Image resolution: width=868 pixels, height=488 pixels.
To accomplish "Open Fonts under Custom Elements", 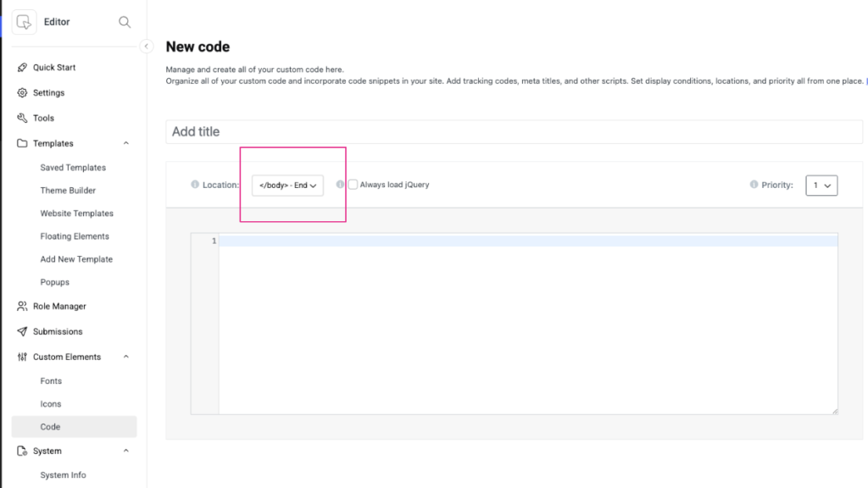I will (51, 381).
